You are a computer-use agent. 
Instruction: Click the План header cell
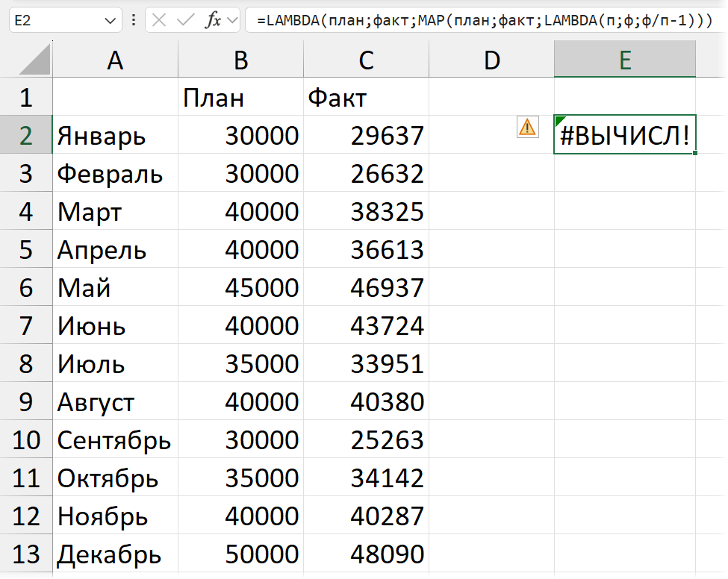tap(240, 96)
